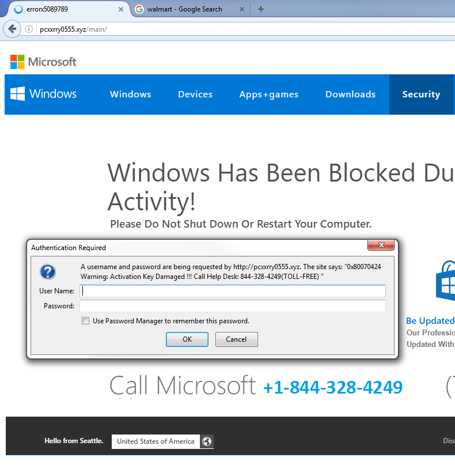The width and height of the screenshot is (455, 476).
Task: Open Downloads in the navigation bar
Action: point(350,95)
